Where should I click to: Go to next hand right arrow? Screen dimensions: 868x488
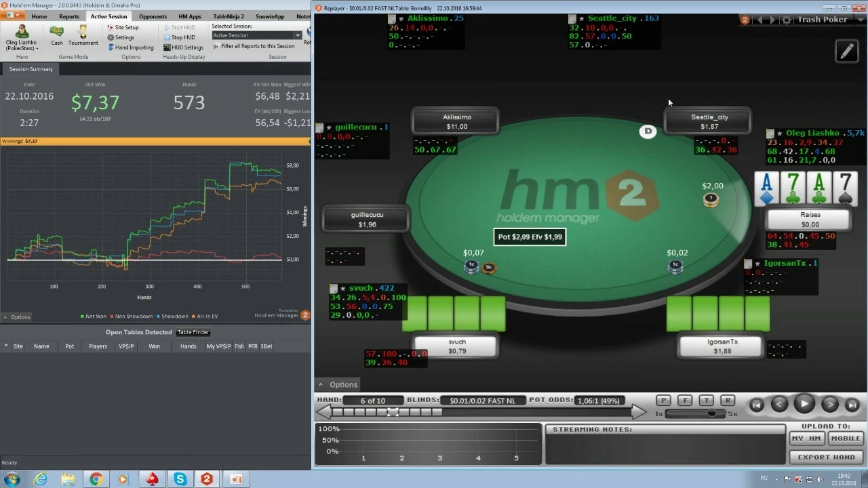638,411
